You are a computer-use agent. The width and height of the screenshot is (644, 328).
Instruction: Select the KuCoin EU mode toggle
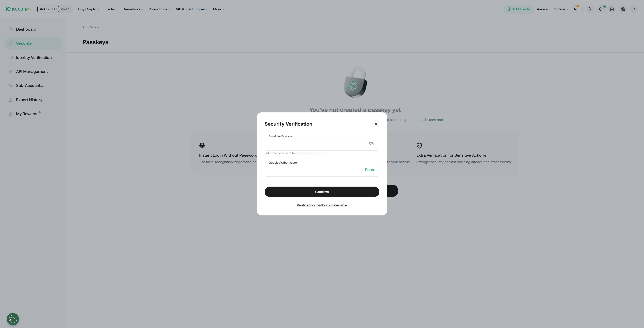coord(48,9)
